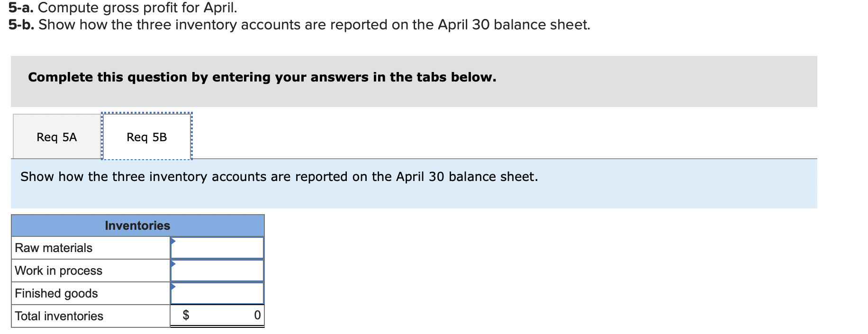Click inside the Finished goods input cell

point(218,293)
